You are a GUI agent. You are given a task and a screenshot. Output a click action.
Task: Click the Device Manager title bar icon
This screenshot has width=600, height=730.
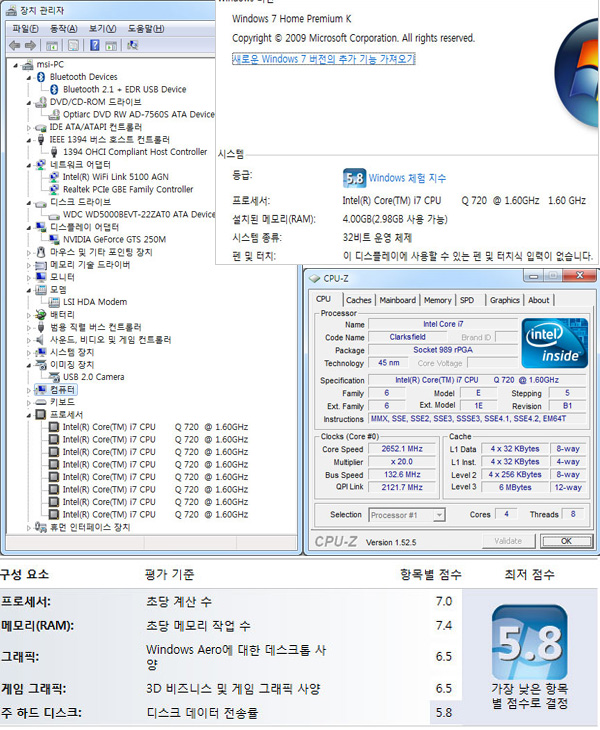point(12,10)
